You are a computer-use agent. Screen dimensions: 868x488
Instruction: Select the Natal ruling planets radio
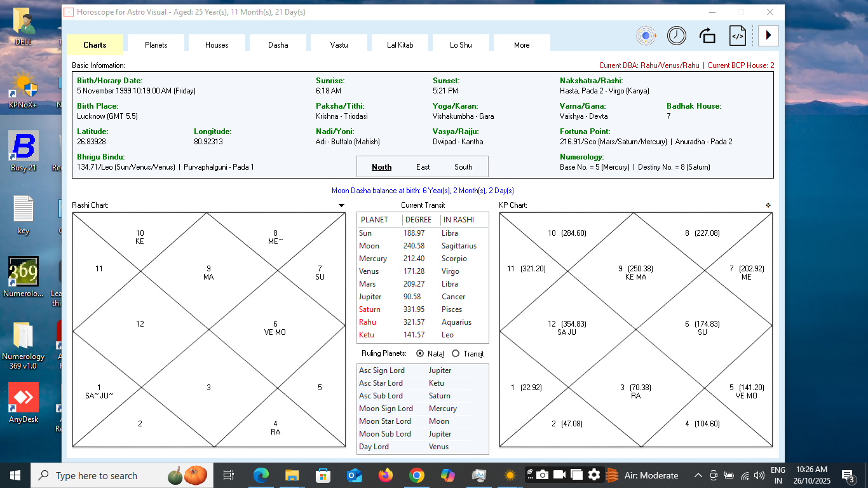(420, 353)
